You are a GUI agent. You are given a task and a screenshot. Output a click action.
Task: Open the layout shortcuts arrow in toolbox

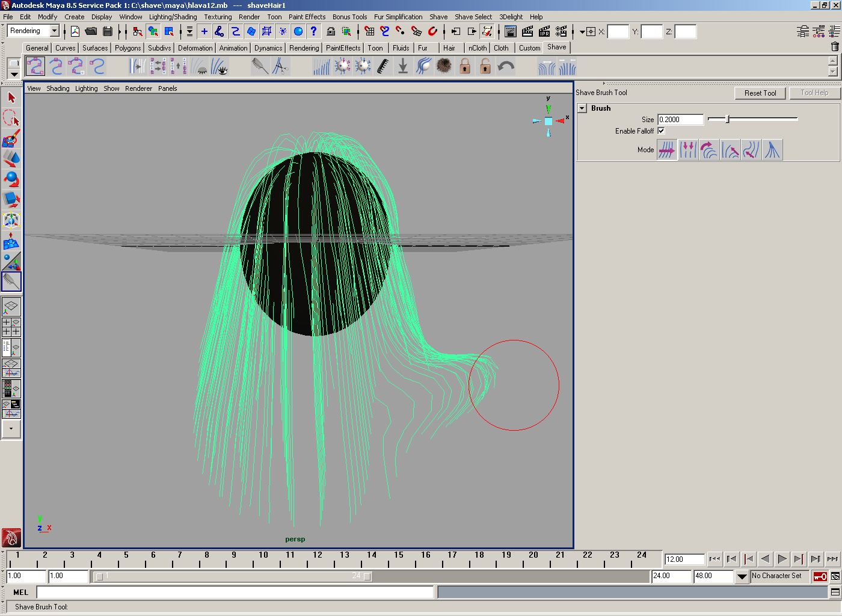pos(11,429)
